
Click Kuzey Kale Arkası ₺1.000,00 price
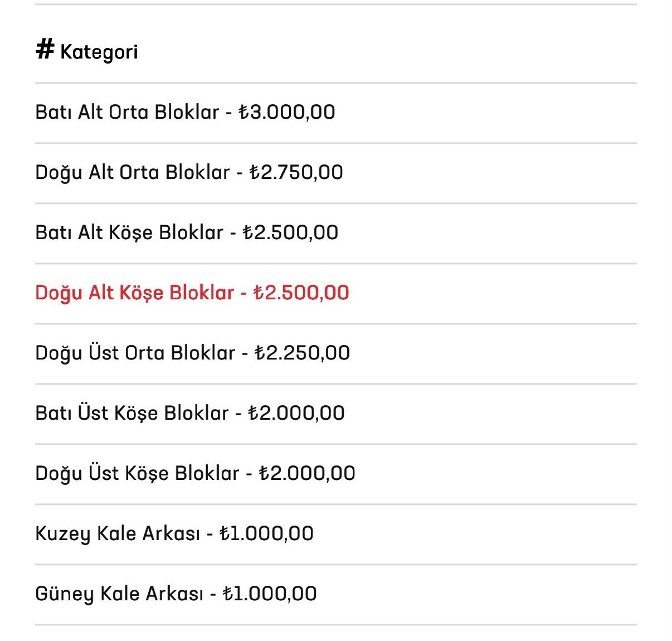pyautogui.click(x=266, y=533)
